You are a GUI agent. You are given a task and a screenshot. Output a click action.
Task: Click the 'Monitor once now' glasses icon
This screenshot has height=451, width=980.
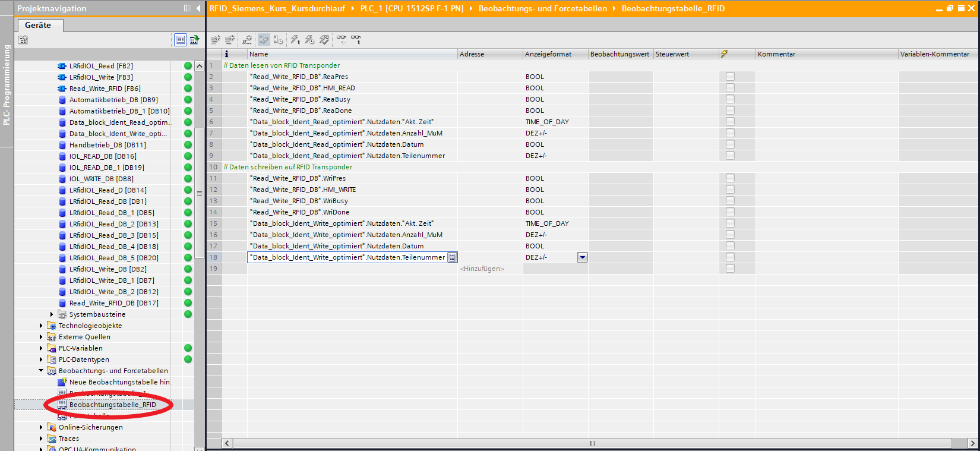[355, 39]
